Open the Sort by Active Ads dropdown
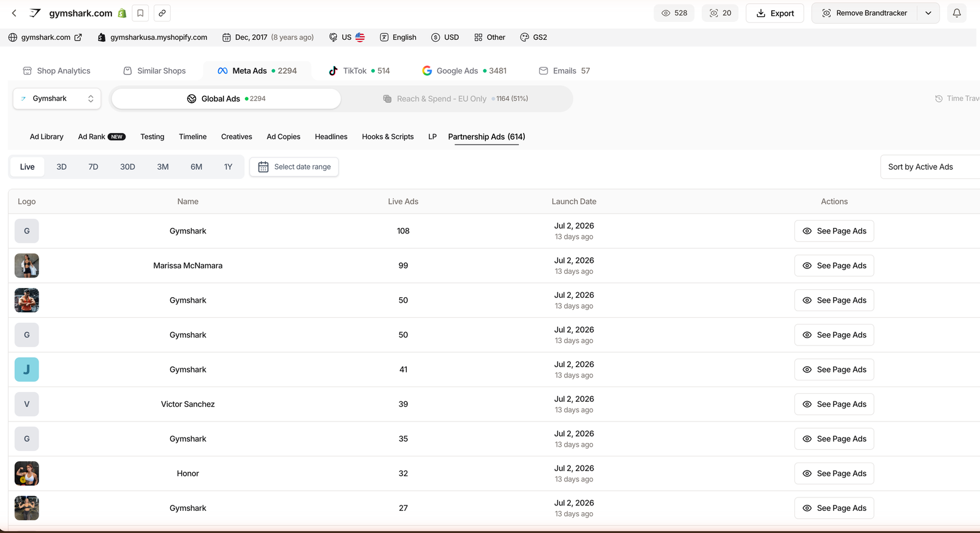This screenshot has width=980, height=533. [930, 167]
